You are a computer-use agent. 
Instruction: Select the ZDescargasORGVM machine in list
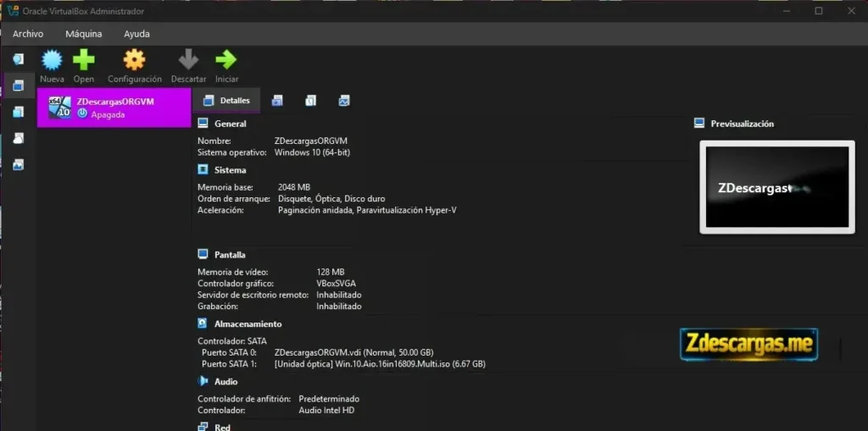click(114, 108)
